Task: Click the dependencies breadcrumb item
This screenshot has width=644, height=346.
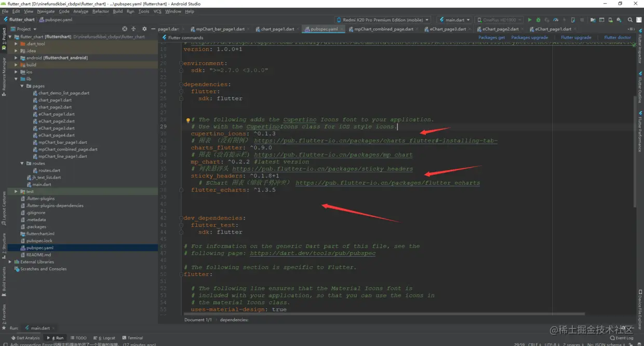Action: coord(234,320)
